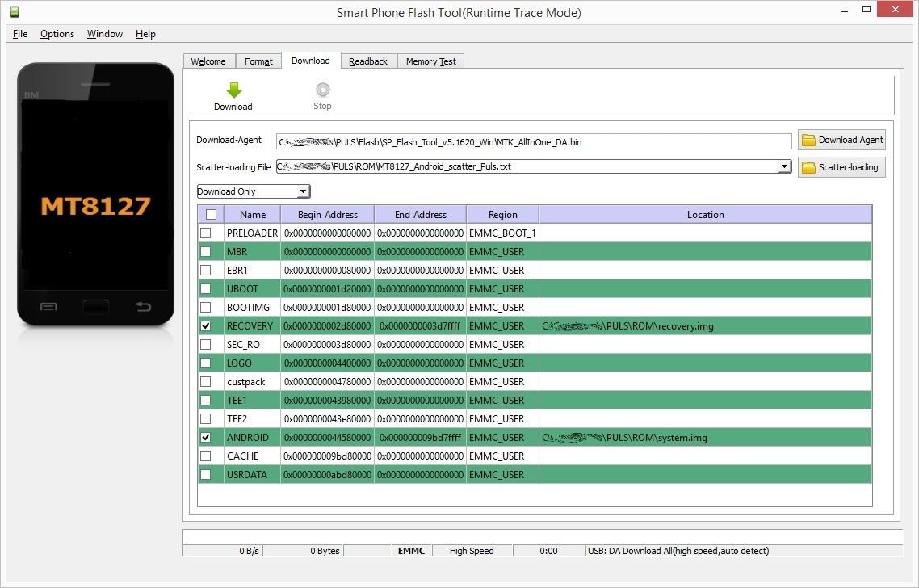Open the Help menu
The height and width of the screenshot is (588, 919).
click(x=145, y=34)
